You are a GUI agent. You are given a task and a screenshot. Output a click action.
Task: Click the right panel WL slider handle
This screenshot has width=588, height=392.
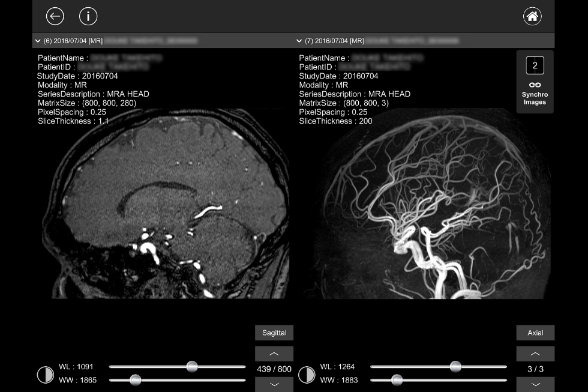click(455, 366)
